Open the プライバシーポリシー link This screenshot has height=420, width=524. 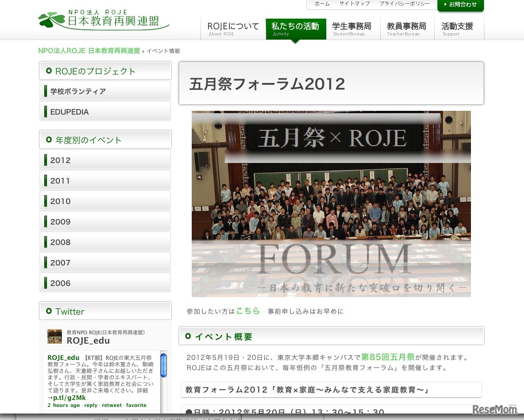click(404, 4)
